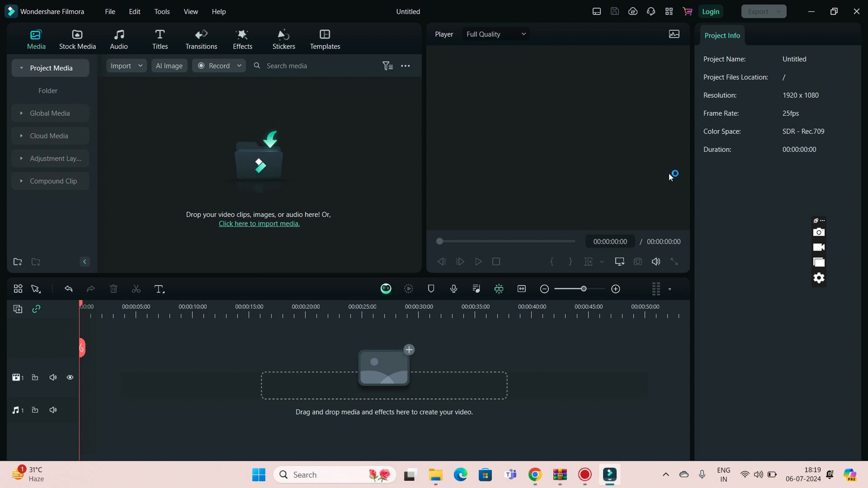The width and height of the screenshot is (868, 488).
Task: Switch to the Audio panel
Action: pos(119,39)
